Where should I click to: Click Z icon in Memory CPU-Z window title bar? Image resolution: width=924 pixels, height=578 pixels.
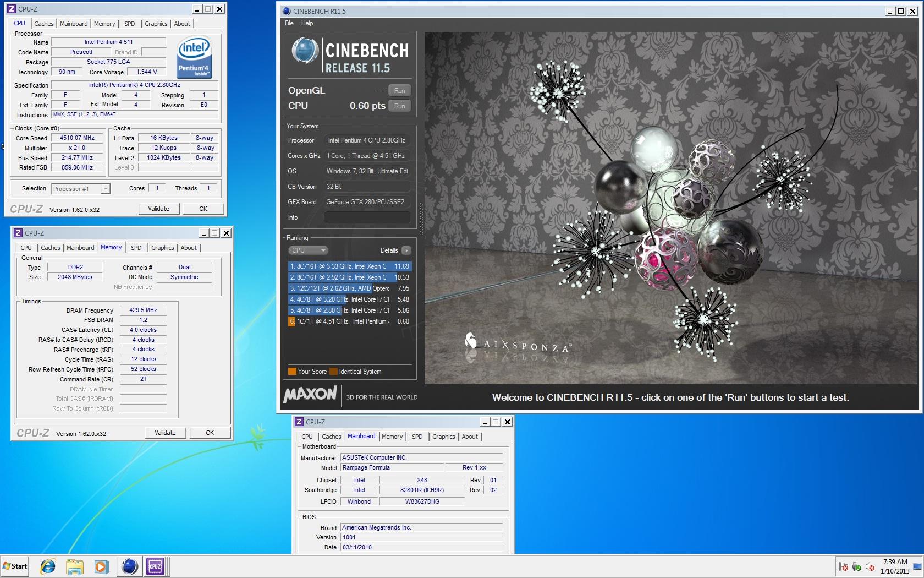pyautogui.click(x=18, y=233)
